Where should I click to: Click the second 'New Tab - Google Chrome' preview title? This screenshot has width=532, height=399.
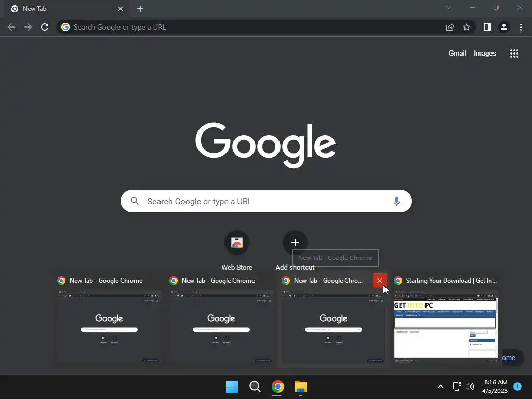218,281
